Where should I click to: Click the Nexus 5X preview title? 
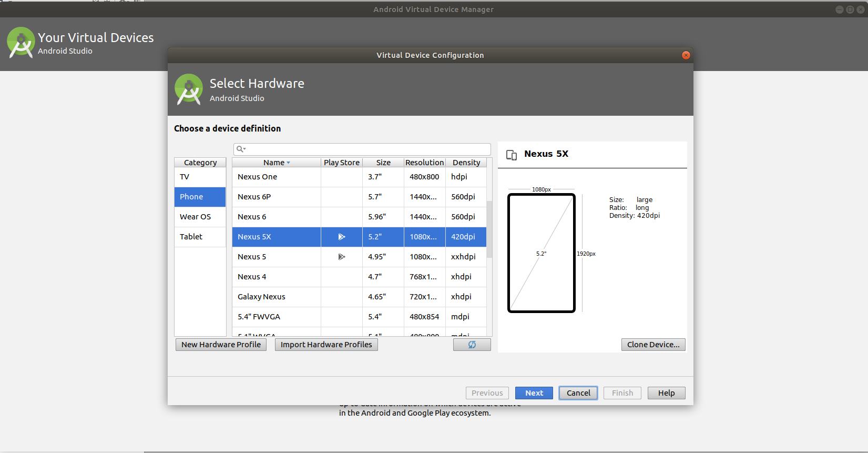546,154
